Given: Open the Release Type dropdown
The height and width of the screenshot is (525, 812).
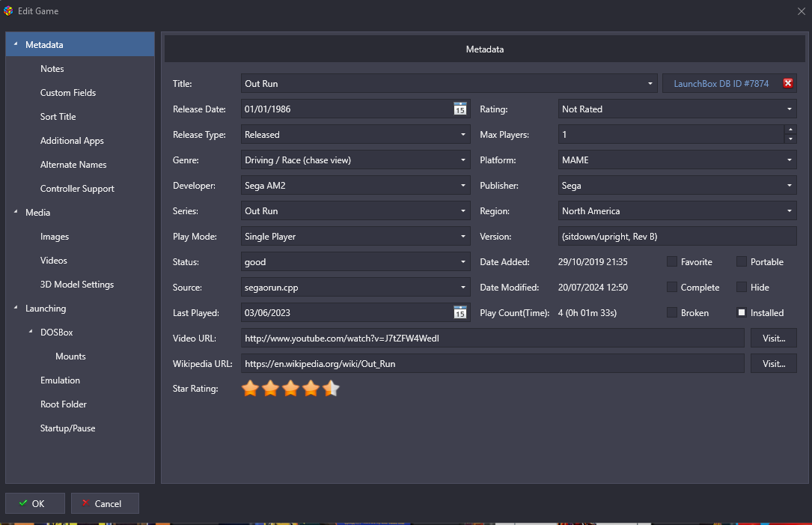Looking at the screenshot, I should point(463,135).
